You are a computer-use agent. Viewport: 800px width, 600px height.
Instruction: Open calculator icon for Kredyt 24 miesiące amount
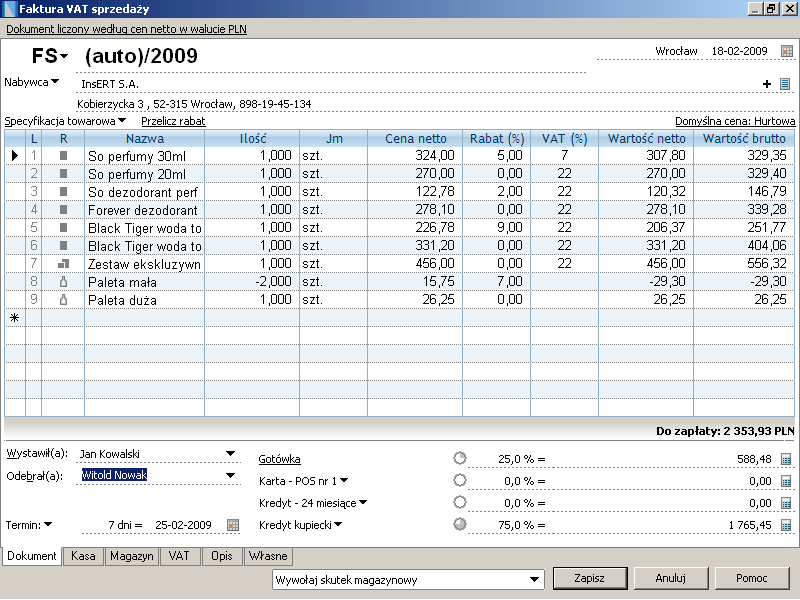[x=786, y=503]
